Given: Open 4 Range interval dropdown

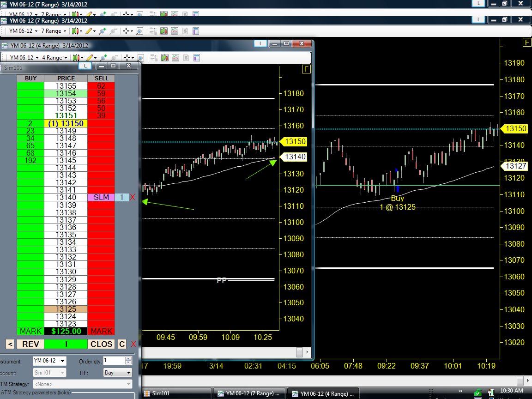Looking at the screenshot, I should click(x=54, y=58).
